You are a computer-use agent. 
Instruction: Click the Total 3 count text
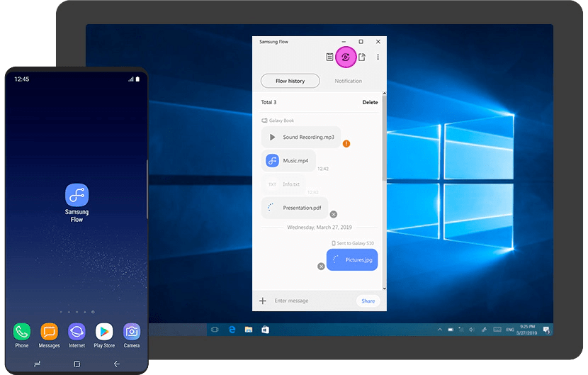coord(268,102)
